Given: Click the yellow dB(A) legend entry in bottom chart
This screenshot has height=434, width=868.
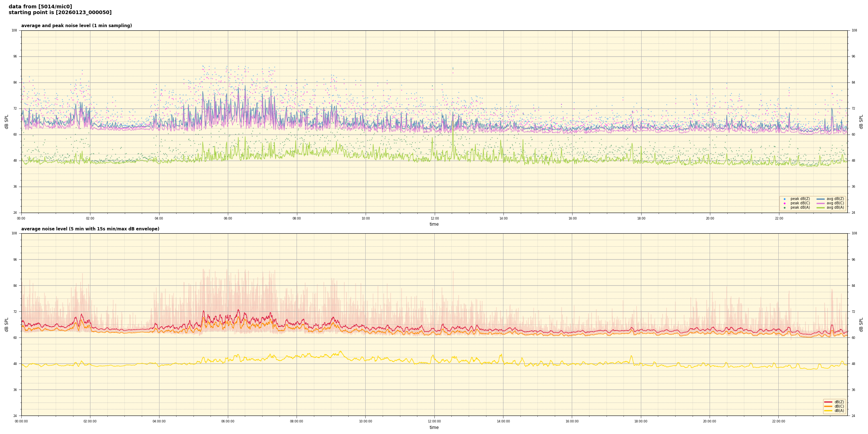Looking at the screenshot, I should pyautogui.click(x=828, y=410).
